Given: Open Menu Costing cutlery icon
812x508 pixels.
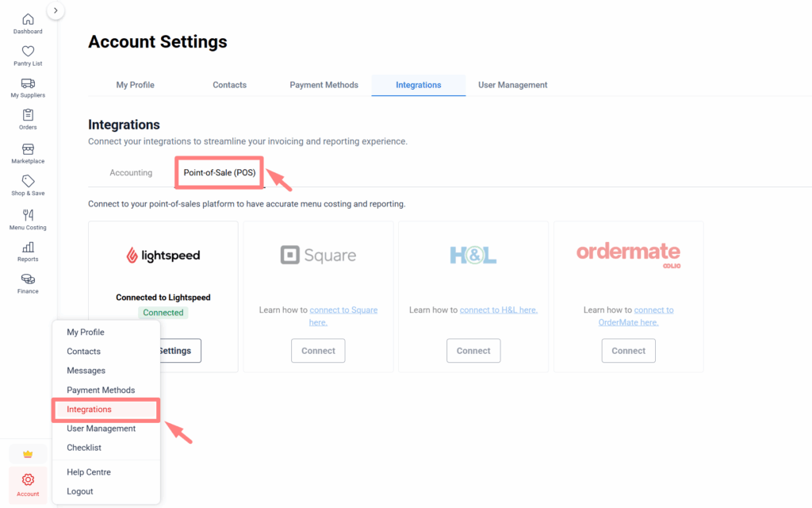Looking at the screenshot, I should tap(28, 215).
